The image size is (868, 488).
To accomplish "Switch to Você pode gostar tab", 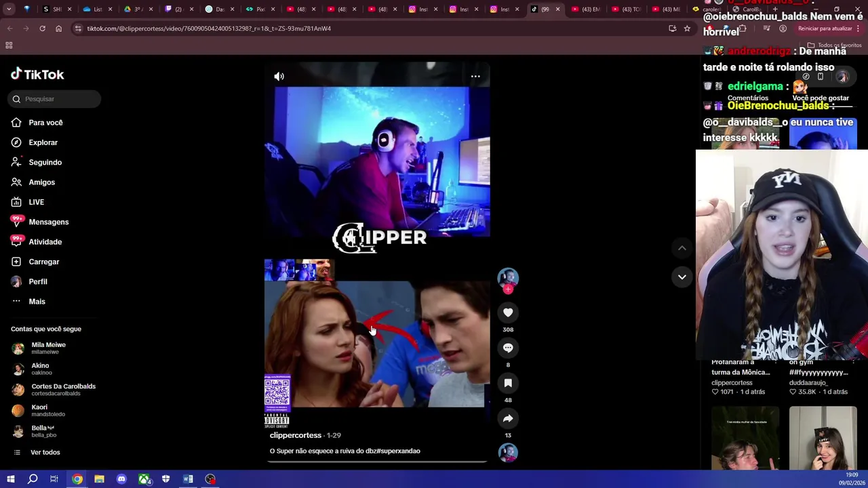I will tap(820, 98).
